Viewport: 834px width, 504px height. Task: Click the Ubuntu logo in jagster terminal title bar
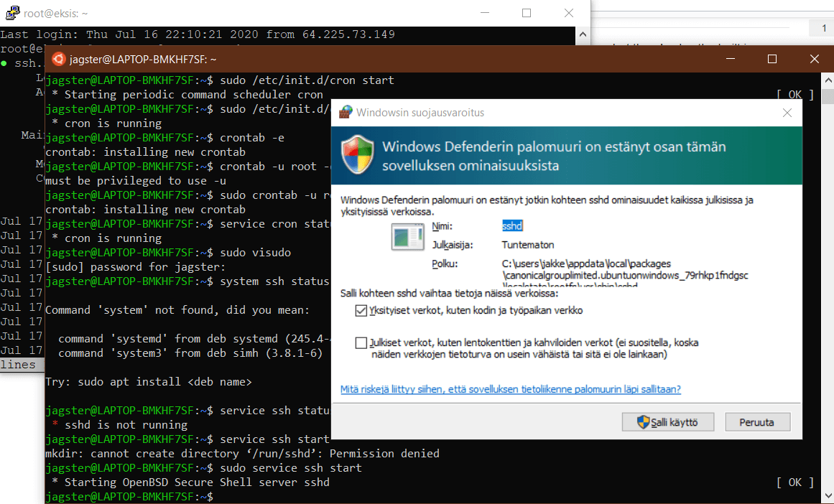point(58,60)
